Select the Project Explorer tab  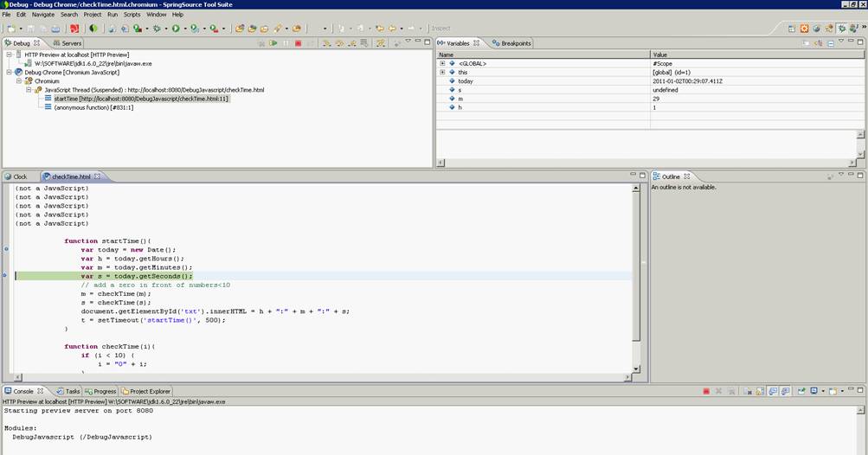[x=146, y=391]
